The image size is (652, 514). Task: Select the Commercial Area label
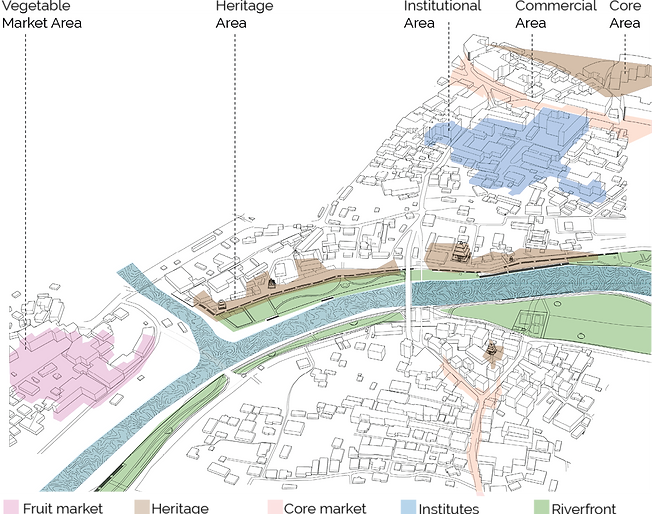pyautogui.click(x=556, y=15)
